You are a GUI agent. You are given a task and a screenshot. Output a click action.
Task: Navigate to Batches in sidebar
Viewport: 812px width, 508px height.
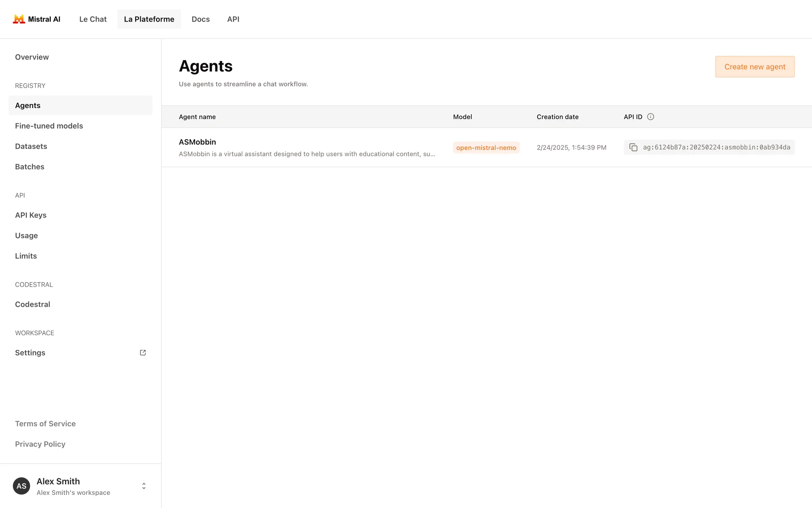click(30, 167)
